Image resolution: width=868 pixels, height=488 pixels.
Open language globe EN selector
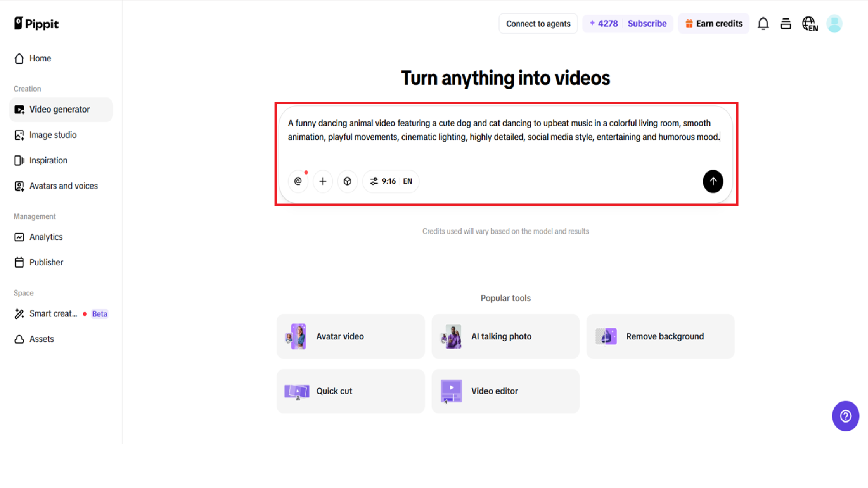click(809, 24)
